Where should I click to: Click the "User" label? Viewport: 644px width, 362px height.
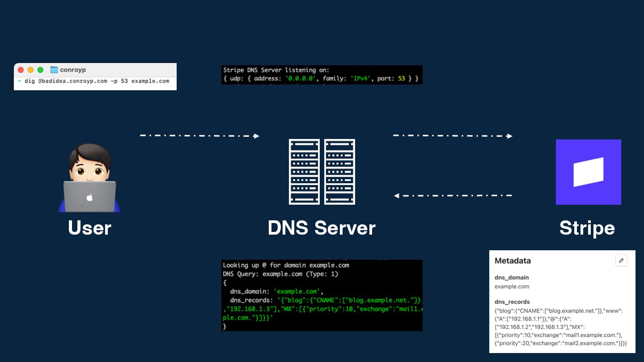pos(89,228)
